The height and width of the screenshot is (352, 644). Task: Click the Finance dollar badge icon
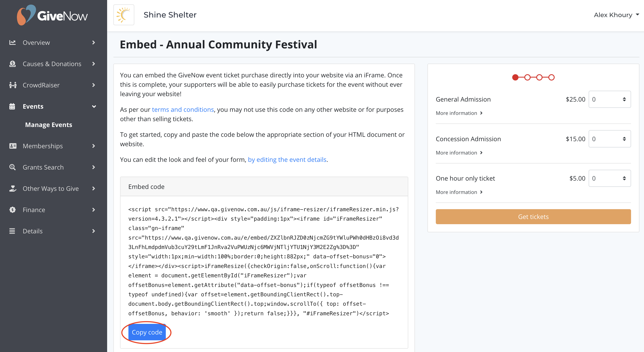[12, 210]
